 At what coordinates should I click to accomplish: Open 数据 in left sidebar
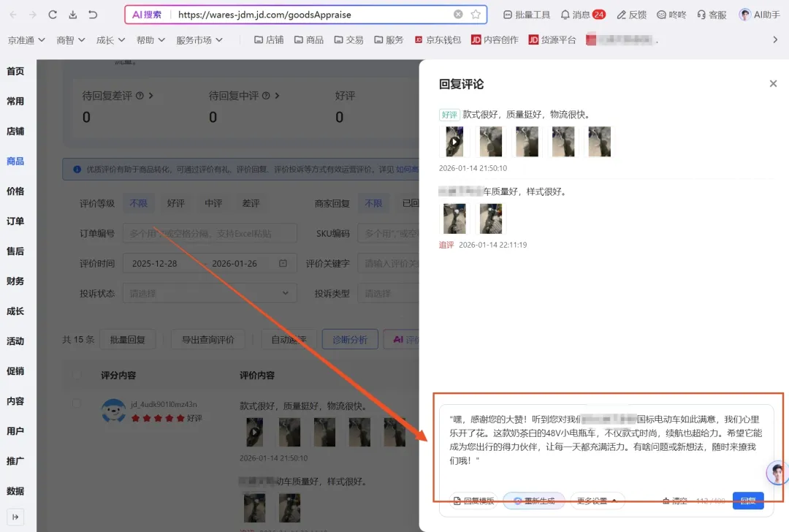15,491
